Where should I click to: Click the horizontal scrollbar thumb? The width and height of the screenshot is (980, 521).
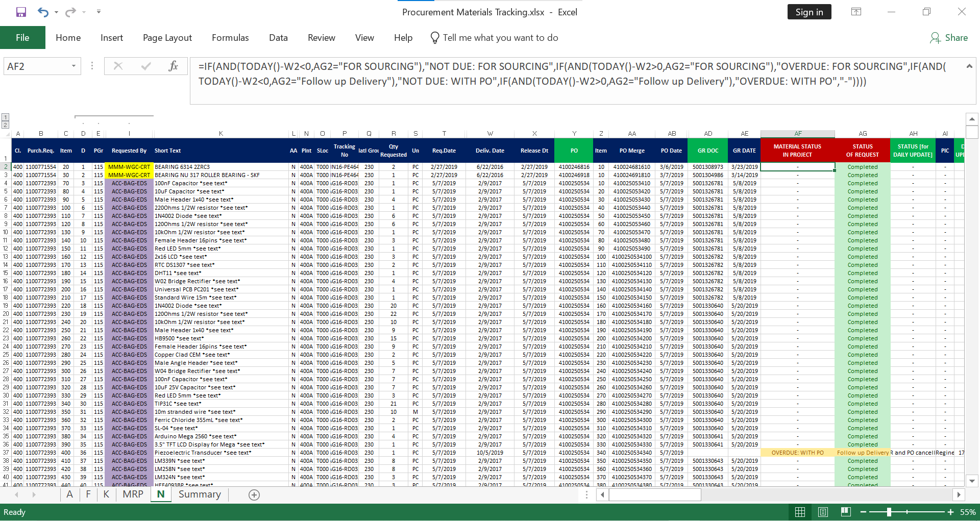[x=655, y=494]
